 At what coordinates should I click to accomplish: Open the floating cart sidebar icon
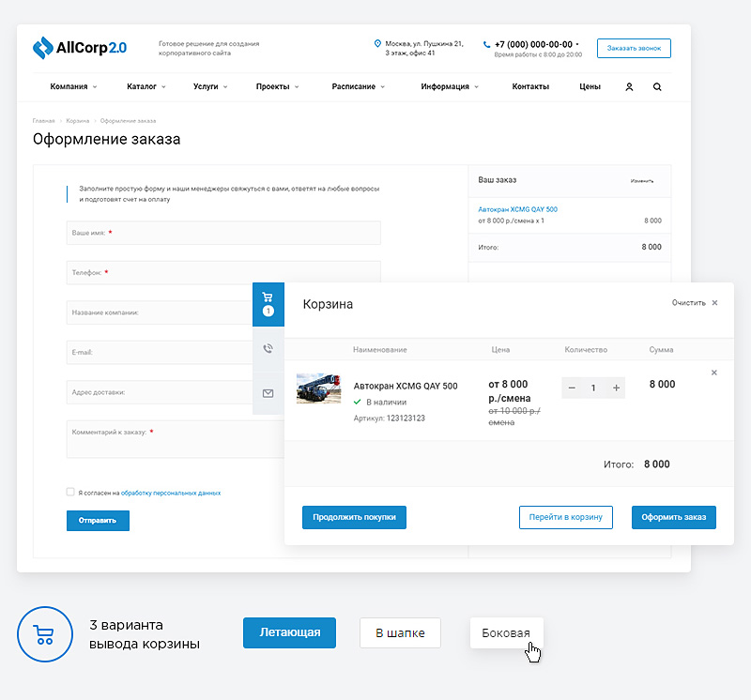click(x=268, y=302)
